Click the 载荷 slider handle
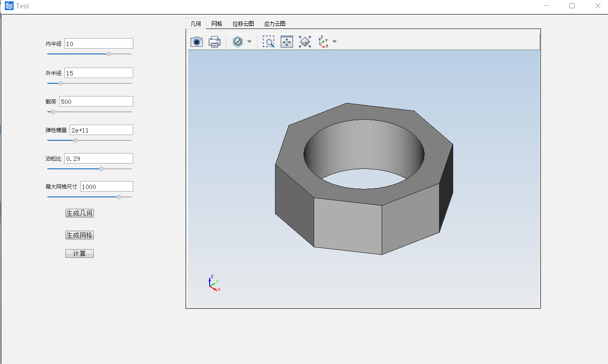 [x=53, y=112]
